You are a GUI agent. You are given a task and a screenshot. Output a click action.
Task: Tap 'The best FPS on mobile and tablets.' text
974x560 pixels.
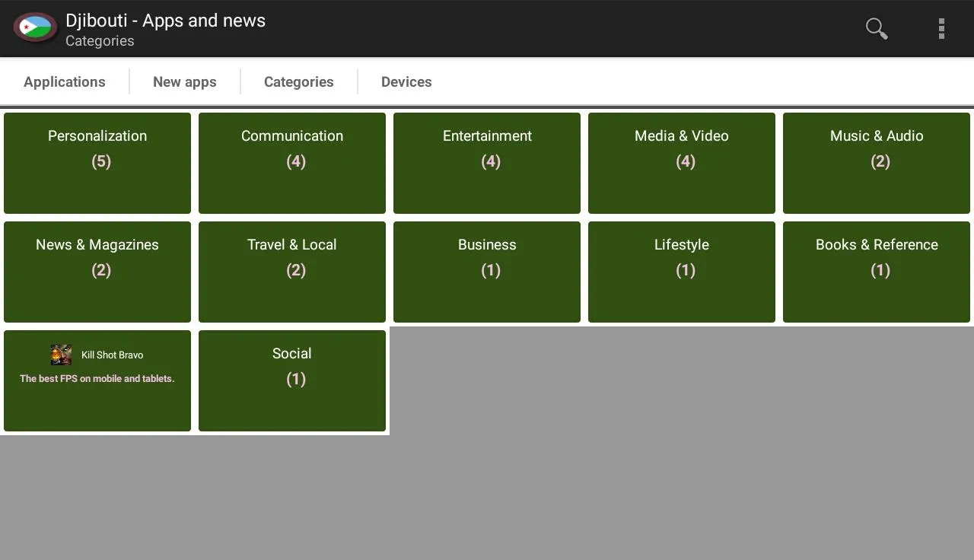point(97,378)
